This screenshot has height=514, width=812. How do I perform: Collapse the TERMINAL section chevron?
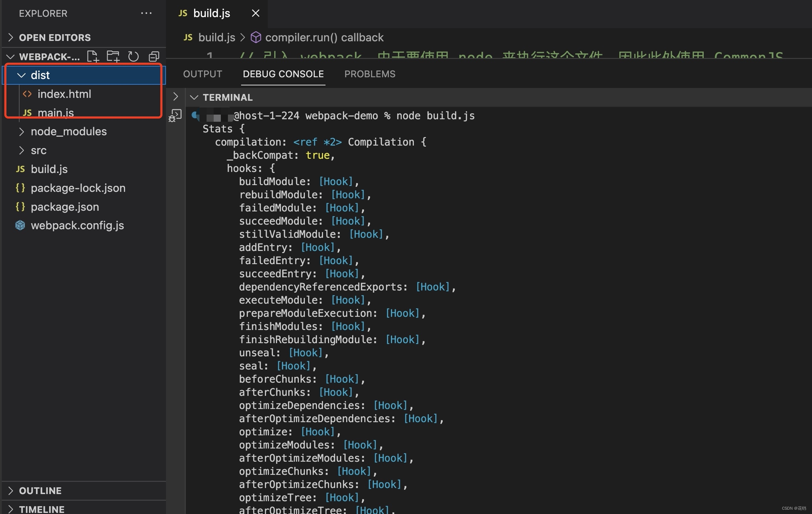[x=194, y=97]
